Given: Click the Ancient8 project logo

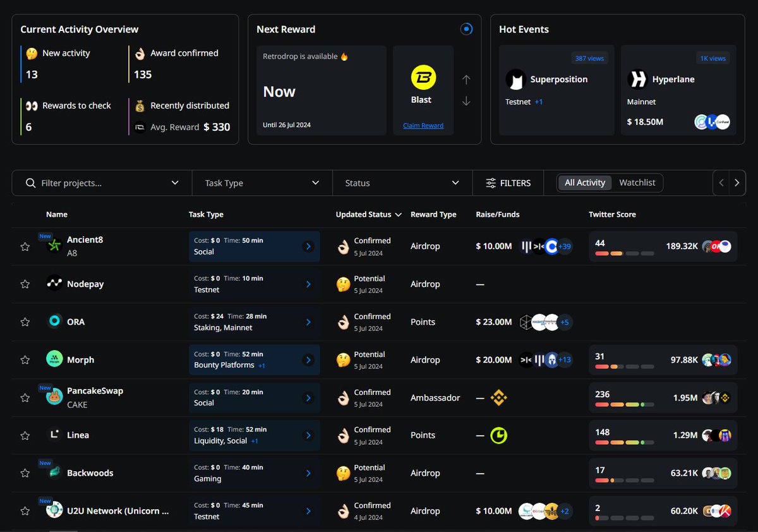Looking at the screenshot, I should [x=54, y=246].
